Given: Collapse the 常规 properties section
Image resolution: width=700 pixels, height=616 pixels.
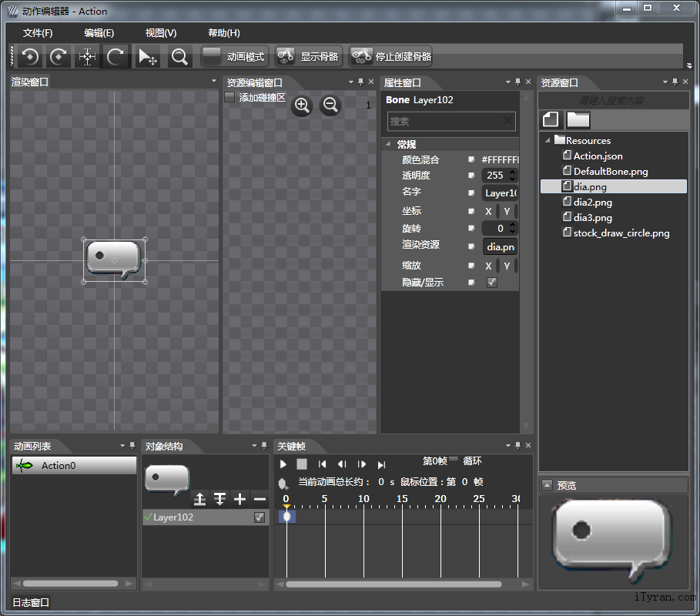Looking at the screenshot, I should pos(387,144).
